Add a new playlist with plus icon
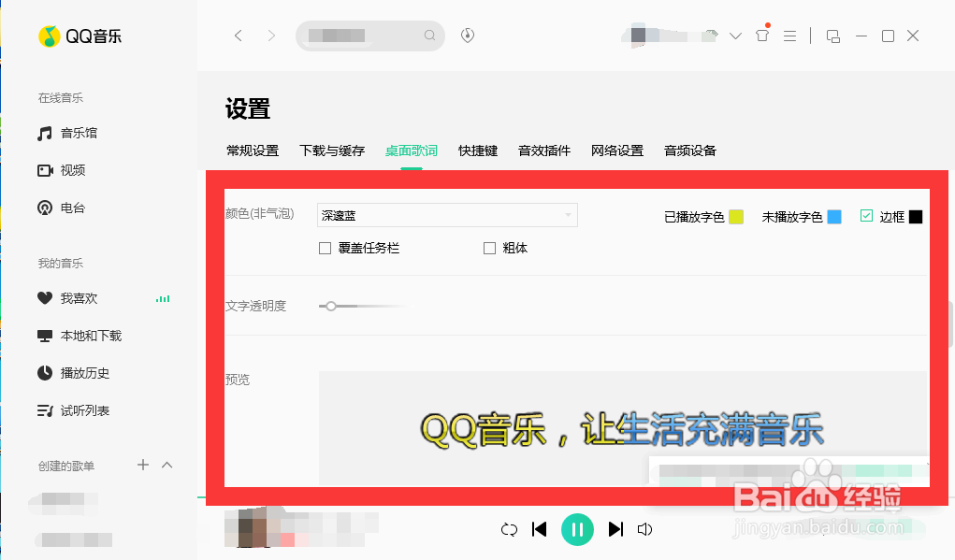 click(143, 465)
